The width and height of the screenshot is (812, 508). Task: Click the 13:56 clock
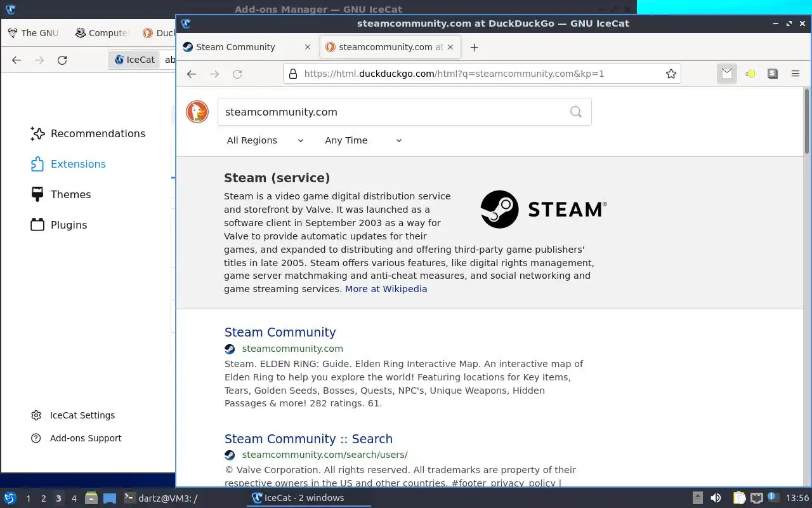click(797, 498)
